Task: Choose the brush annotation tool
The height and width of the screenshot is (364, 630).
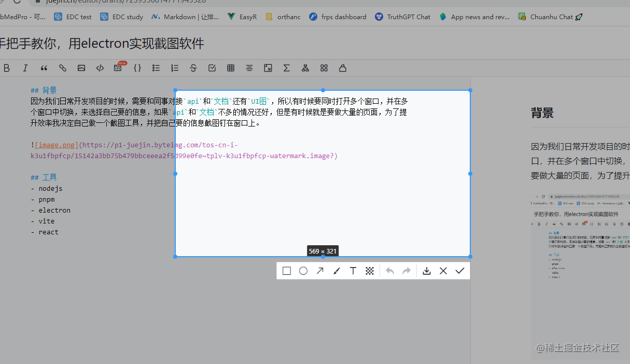Action: click(x=337, y=270)
